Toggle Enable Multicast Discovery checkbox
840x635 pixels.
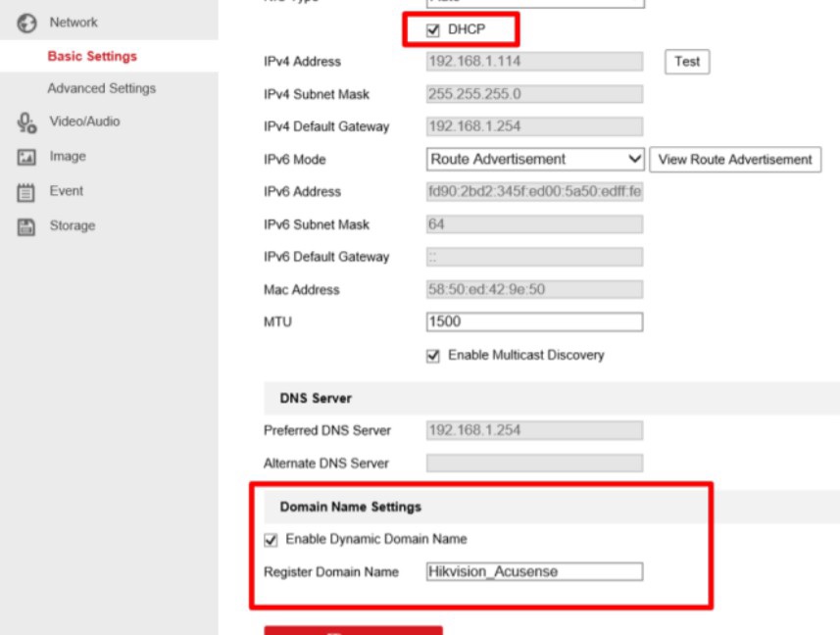pyautogui.click(x=433, y=356)
